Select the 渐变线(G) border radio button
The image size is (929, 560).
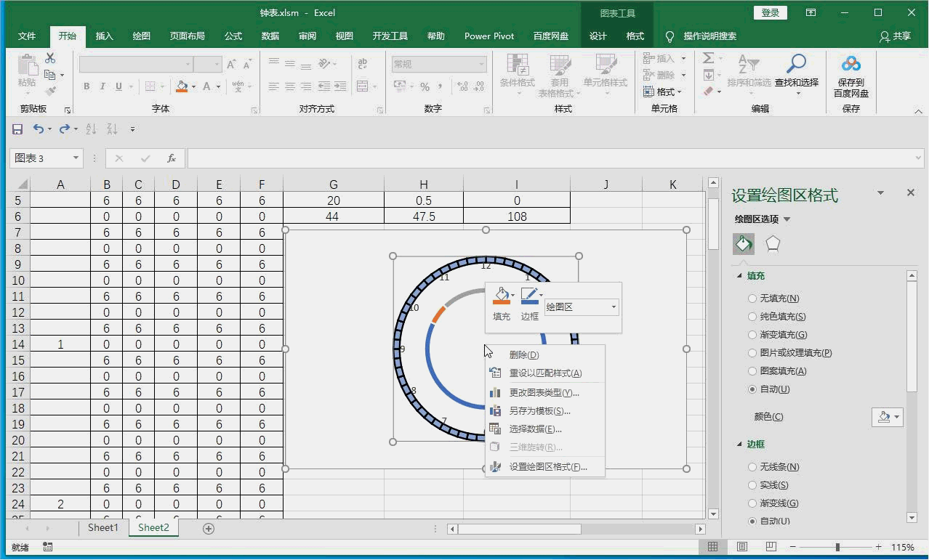tap(752, 503)
